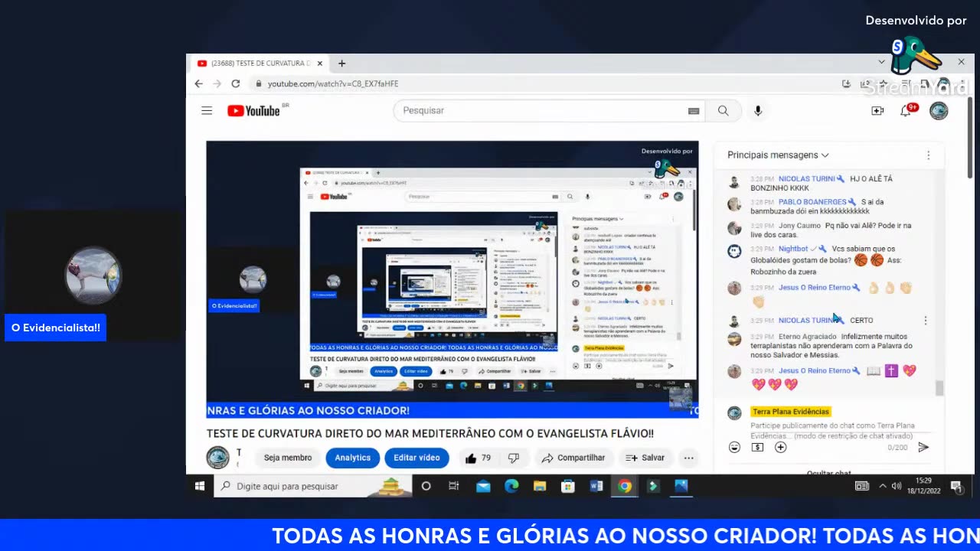Open Mail app from the taskbar
980x551 pixels.
(x=483, y=486)
